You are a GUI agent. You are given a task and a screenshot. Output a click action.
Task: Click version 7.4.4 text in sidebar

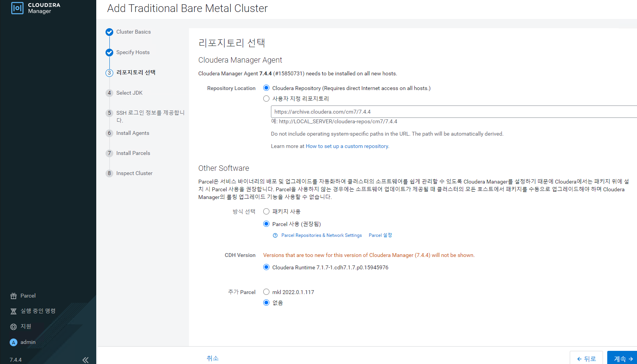15,360
